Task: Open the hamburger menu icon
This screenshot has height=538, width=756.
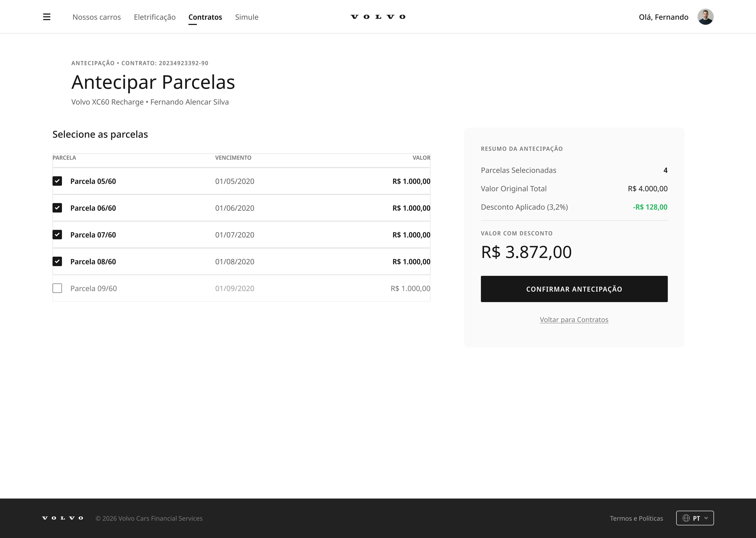Action: (47, 17)
